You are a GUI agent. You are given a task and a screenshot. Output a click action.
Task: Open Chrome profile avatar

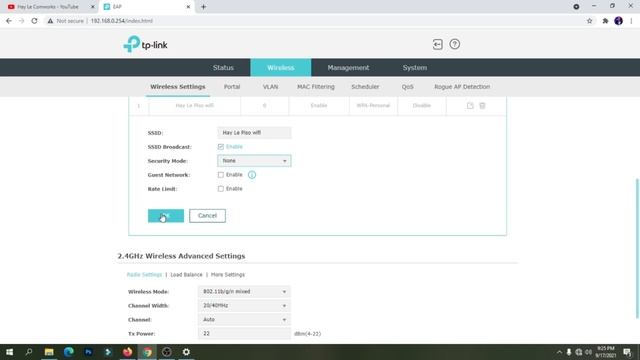point(618,21)
